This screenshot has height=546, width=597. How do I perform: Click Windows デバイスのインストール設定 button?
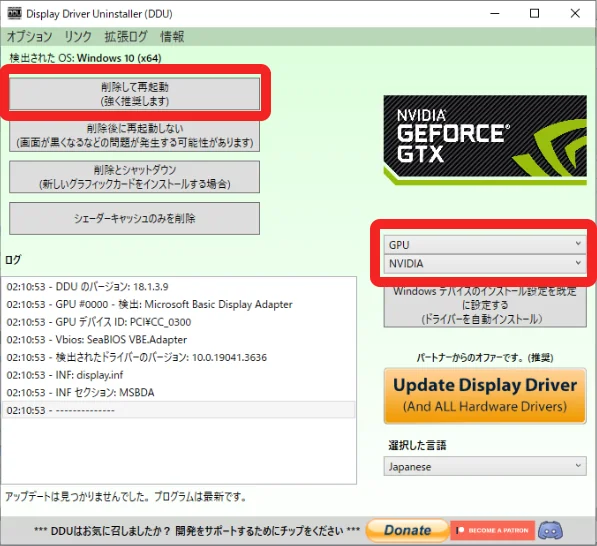(485, 306)
